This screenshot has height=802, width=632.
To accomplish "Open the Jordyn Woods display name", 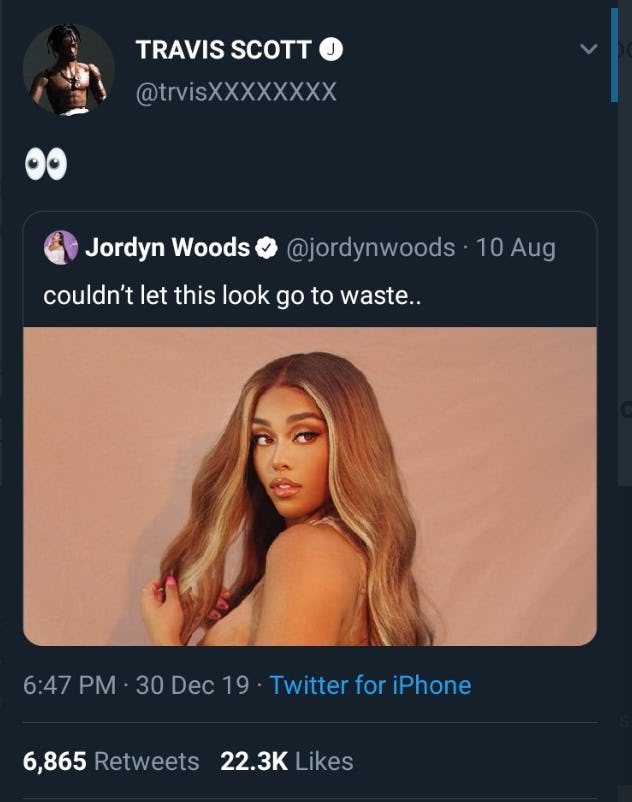I will [x=167, y=248].
